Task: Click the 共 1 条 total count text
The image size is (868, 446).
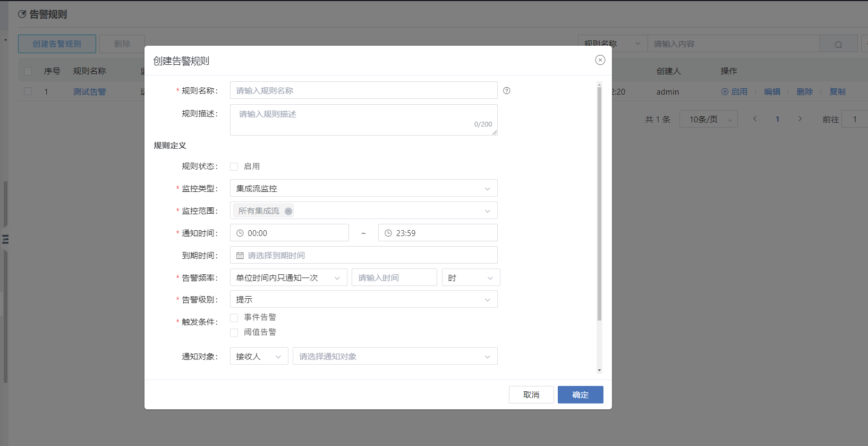Action: point(658,120)
